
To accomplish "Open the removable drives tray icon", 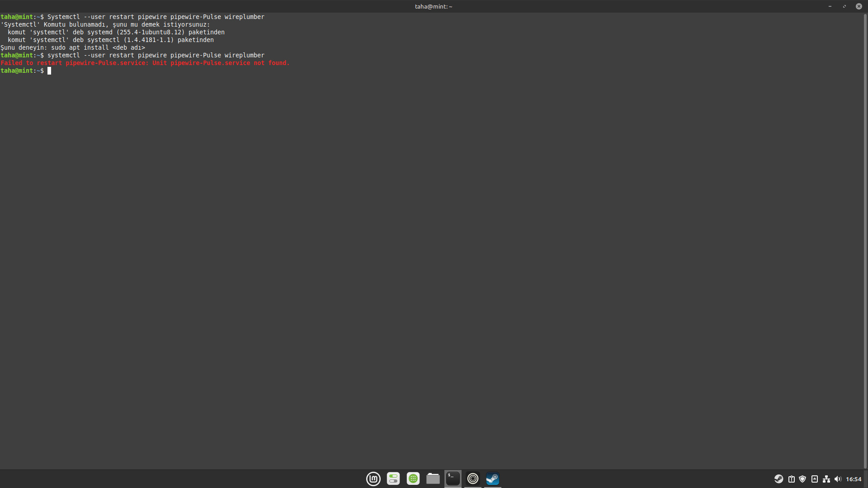I will coord(815,479).
